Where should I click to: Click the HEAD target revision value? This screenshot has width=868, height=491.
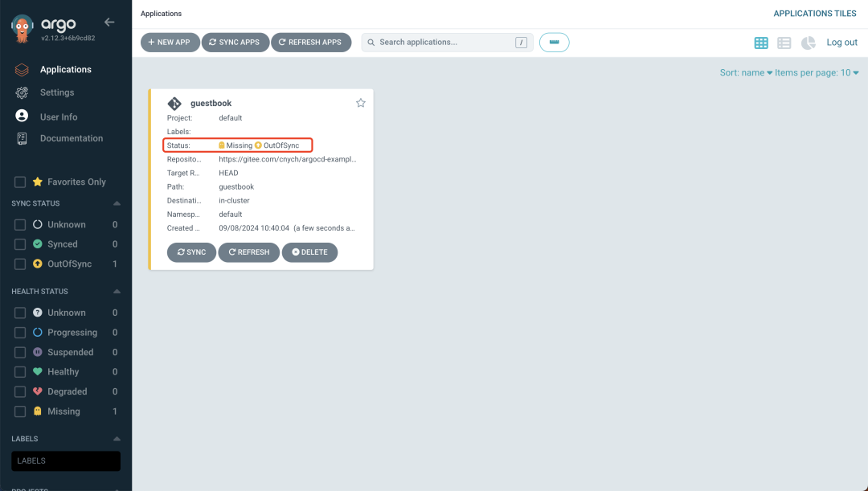(228, 173)
